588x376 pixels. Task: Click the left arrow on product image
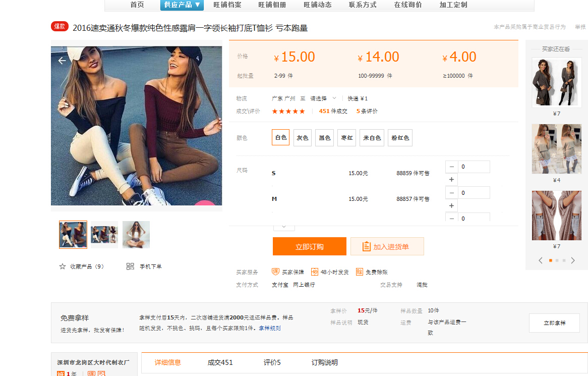coord(62,61)
